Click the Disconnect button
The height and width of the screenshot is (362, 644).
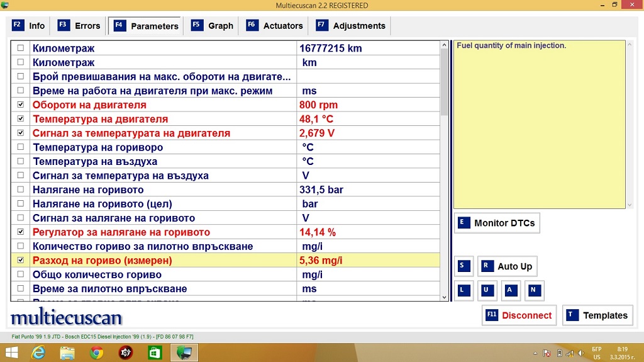coord(519,315)
